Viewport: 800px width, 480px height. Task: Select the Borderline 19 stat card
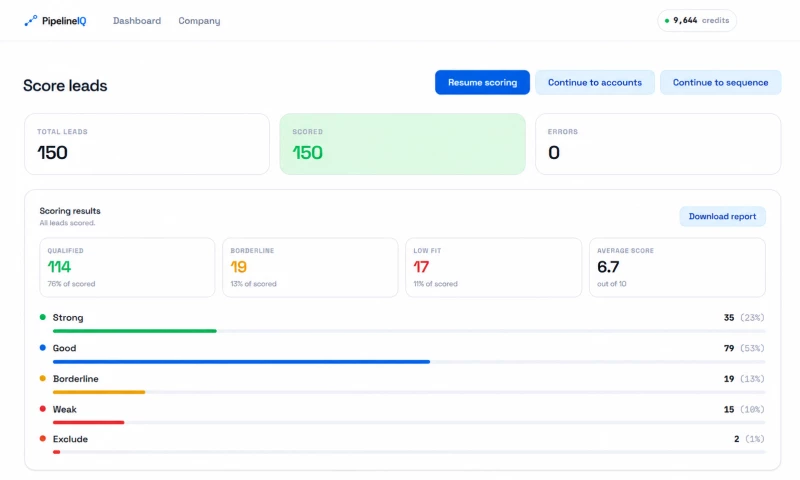click(x=310, y=267)
